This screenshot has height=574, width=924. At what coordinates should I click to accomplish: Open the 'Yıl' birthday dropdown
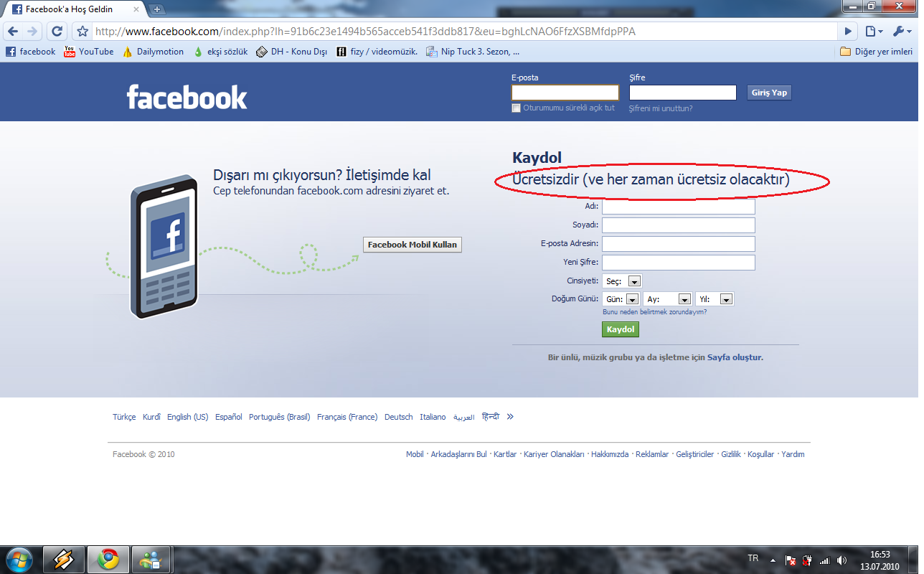715,299
